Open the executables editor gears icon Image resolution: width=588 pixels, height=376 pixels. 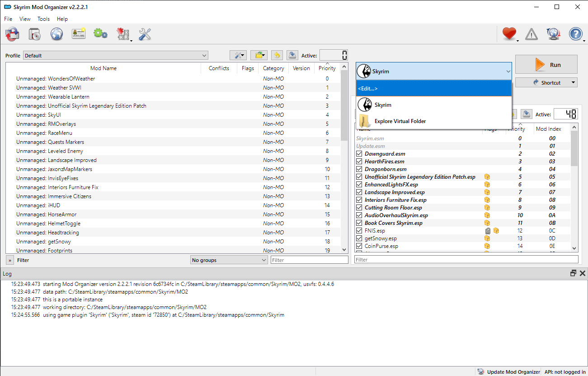(x=100, y=34)
